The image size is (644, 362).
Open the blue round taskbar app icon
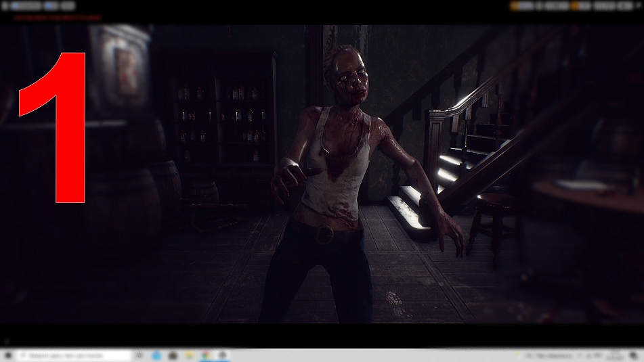tap(156, 355)
